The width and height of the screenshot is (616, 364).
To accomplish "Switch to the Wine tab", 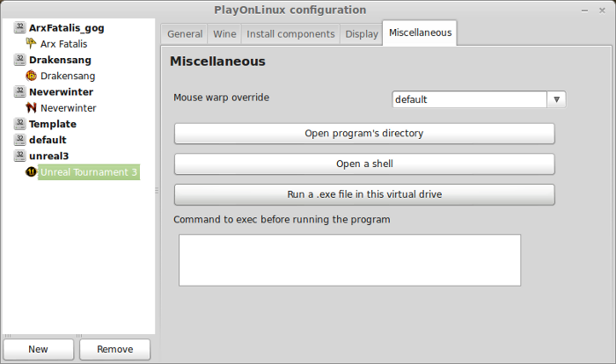I will (224, 34).
